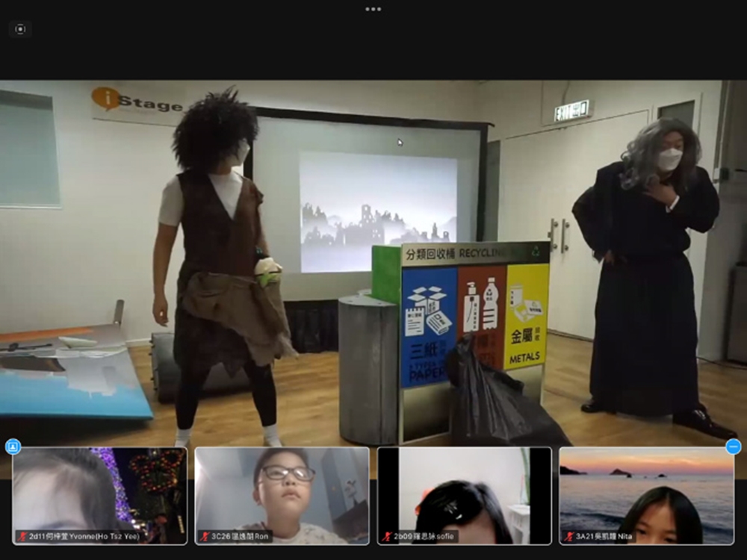The width and height of the screenshot is (747, 560).
Task: Click the name label 2d11 Yvonne(Ho Tsz Yee)
Action: [84, 536]
